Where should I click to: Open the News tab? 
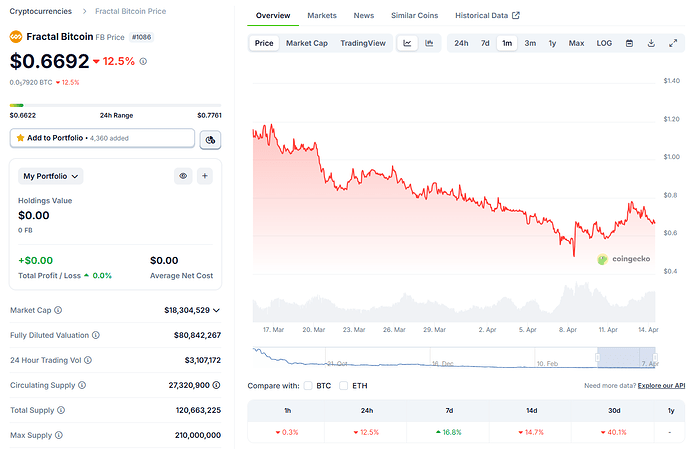click(x=364, y=15)
